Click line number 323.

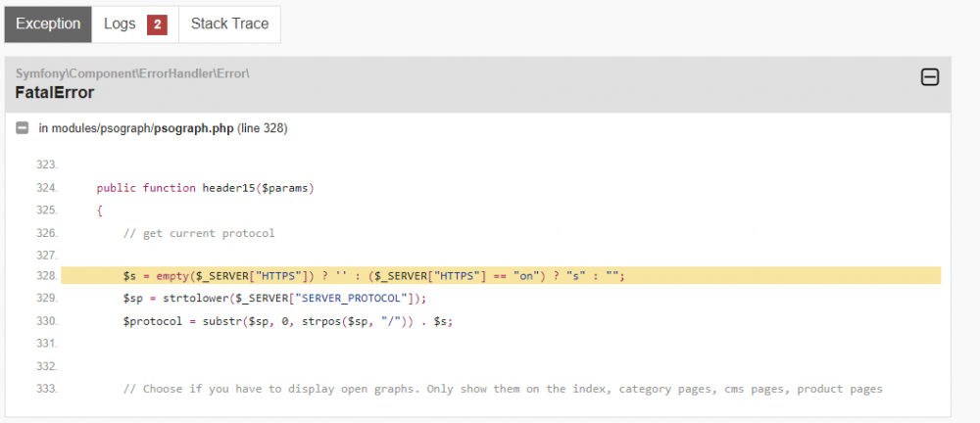47,164
